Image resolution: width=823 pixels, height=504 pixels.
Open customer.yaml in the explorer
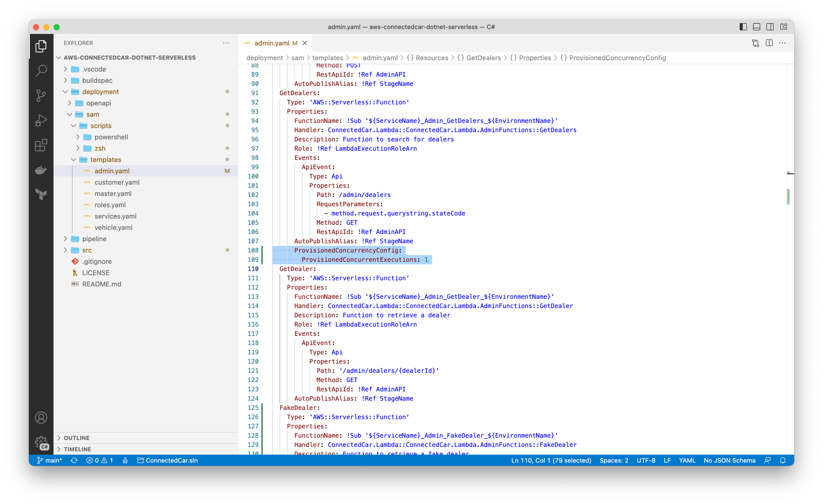pos(117,182)
